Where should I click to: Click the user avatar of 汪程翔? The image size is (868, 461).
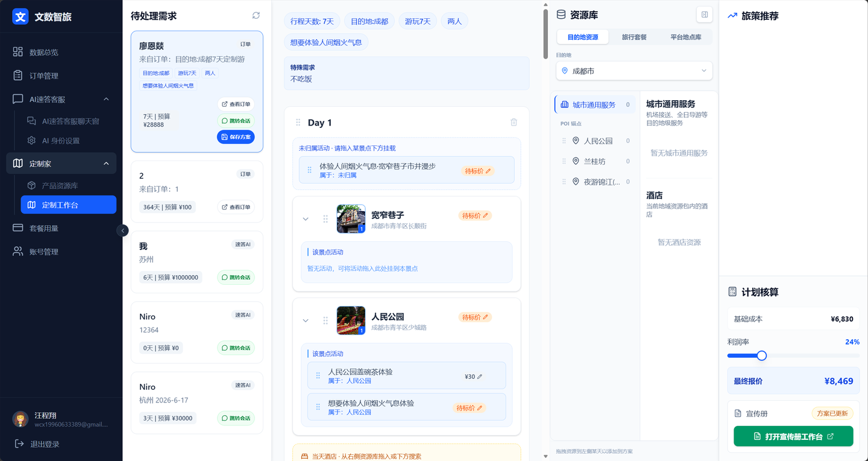pyautogui.click(x=21, y=419)
